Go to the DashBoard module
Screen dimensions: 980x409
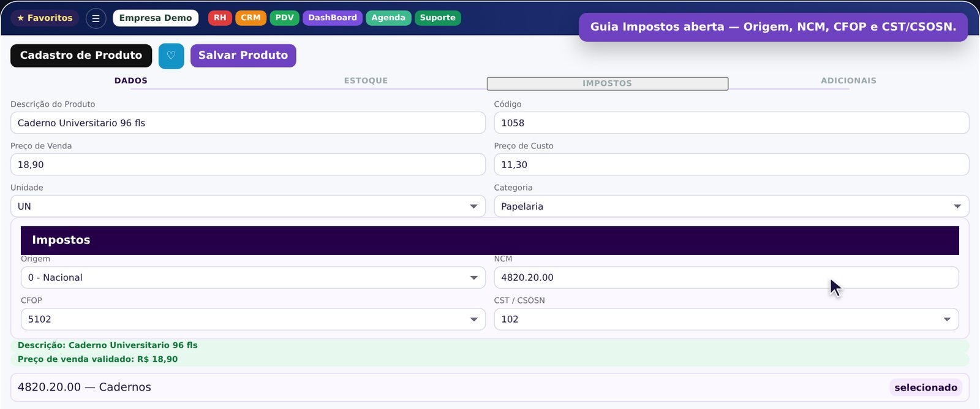(333, 18)
